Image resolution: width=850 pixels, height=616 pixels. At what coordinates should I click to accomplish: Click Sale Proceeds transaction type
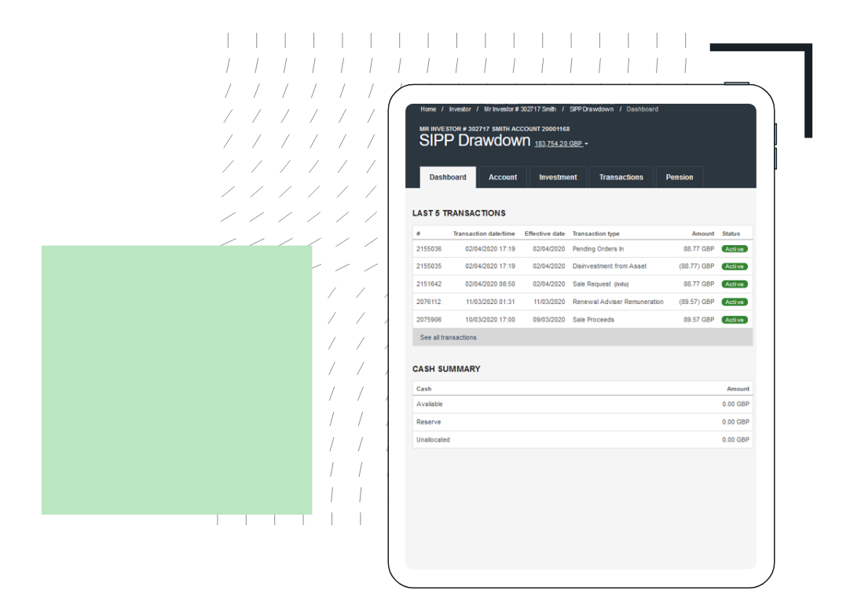(593, 320)
